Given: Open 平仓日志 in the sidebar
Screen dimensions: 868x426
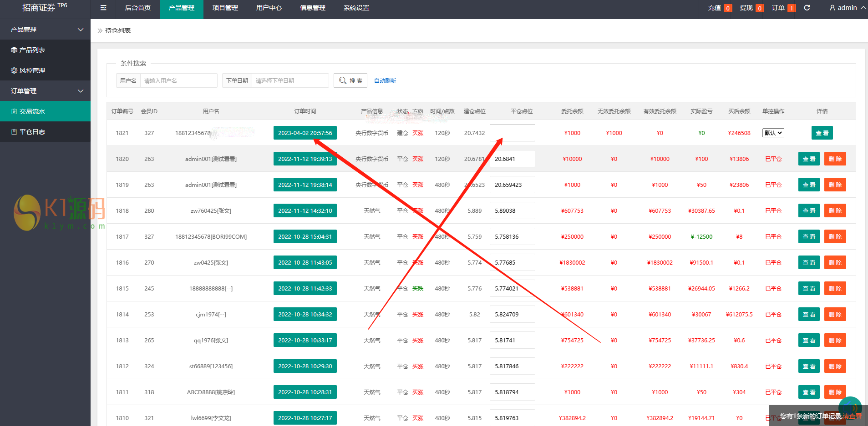Looking at the screenshot, I should pos(32,132).
